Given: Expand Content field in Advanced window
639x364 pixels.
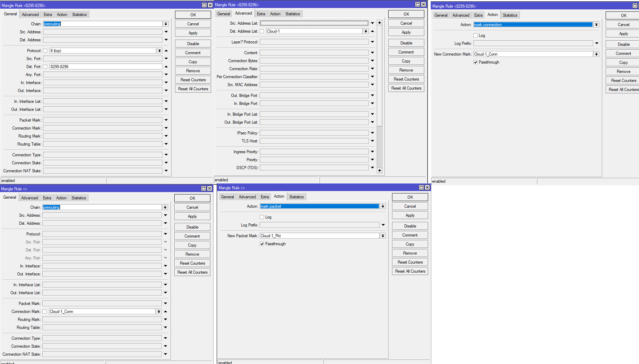Looking at the screenshot, I should (373, 53).
